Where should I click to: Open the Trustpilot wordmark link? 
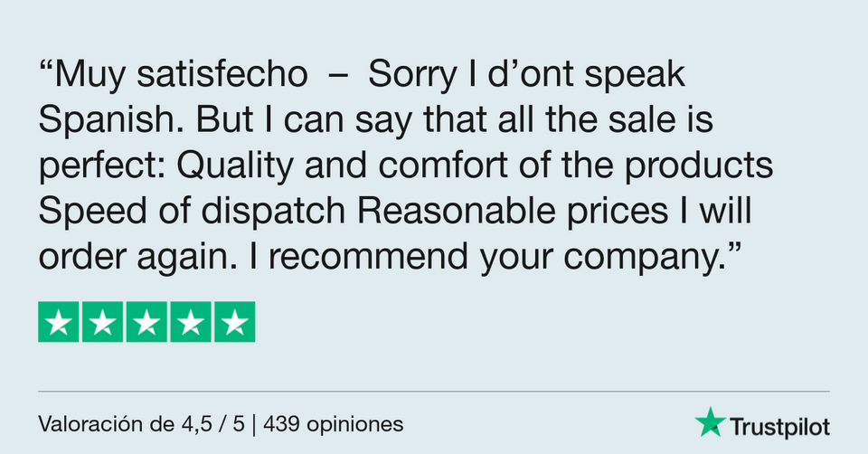(779, 427)
